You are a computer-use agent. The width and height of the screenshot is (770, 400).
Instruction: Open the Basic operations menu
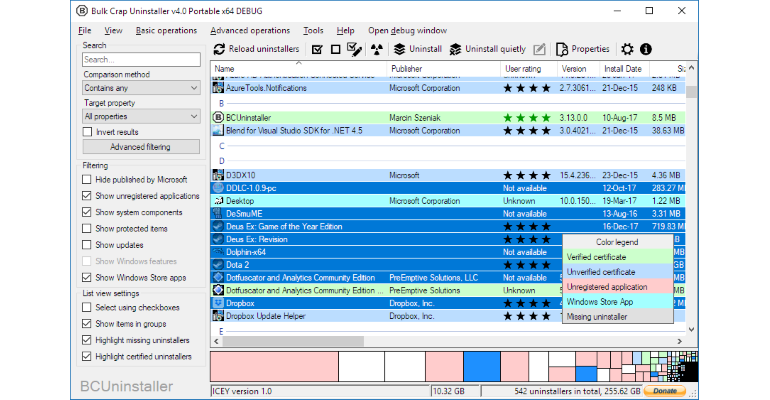coord(166,30)
